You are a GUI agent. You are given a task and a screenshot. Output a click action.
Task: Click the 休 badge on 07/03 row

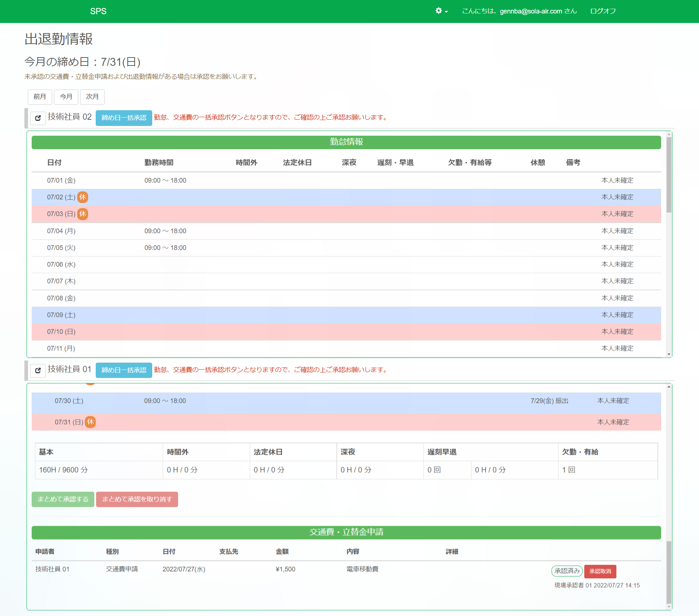(x=83, y=214)
